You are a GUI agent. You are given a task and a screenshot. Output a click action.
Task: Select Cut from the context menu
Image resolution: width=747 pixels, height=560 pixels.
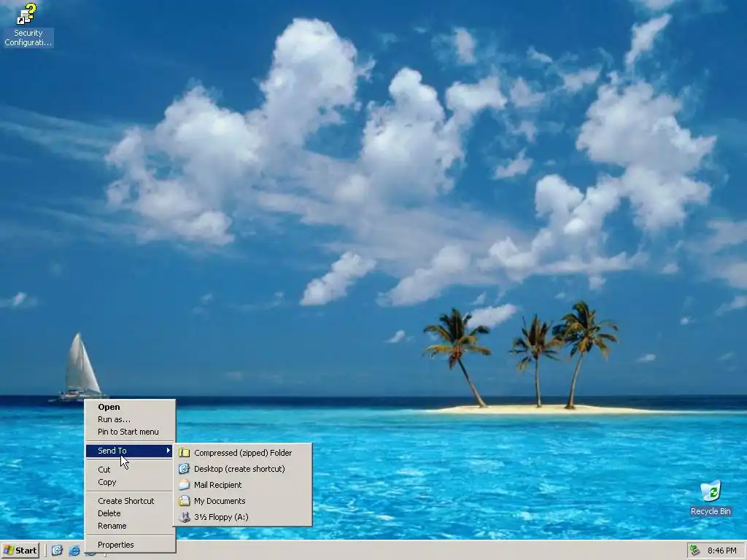[x=130, y=470]
